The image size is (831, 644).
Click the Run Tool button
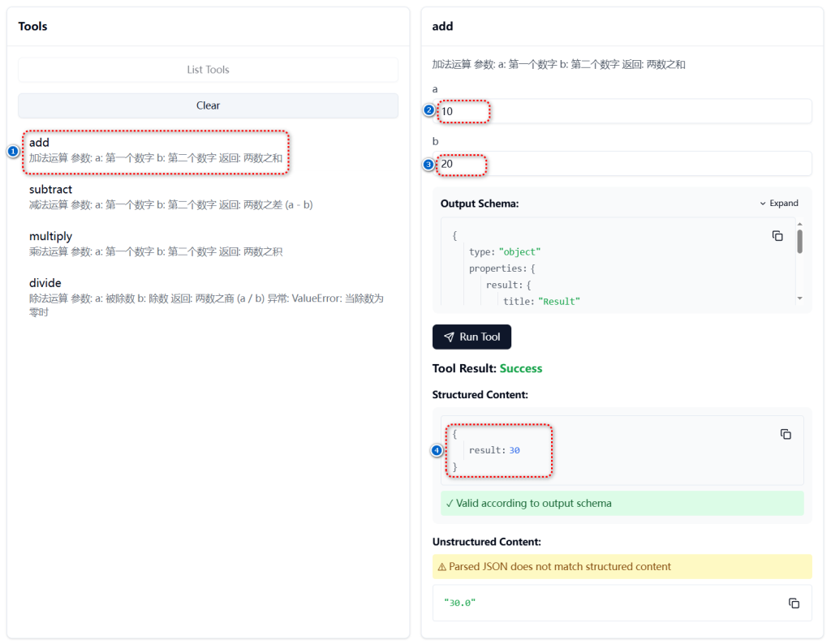[x=471, y=337]
